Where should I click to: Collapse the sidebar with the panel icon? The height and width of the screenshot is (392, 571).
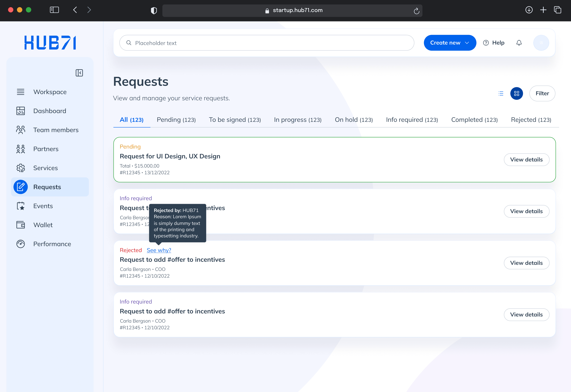click(79, 73)
